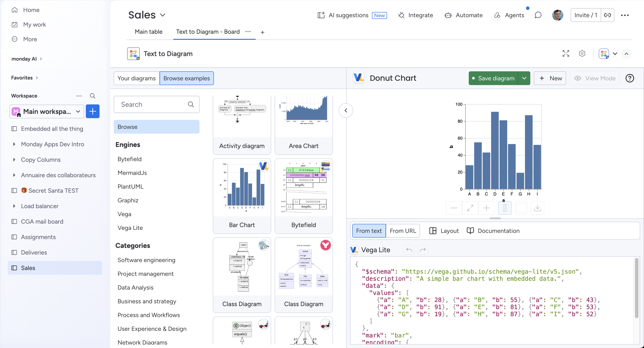Redo the editor change
The image size is (644, 348).
click(x=423, y=250)
